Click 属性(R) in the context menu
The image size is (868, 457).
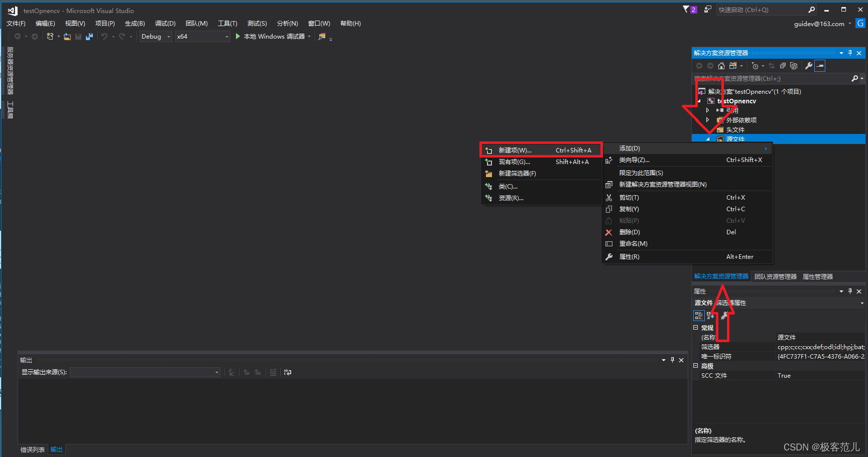687,257
